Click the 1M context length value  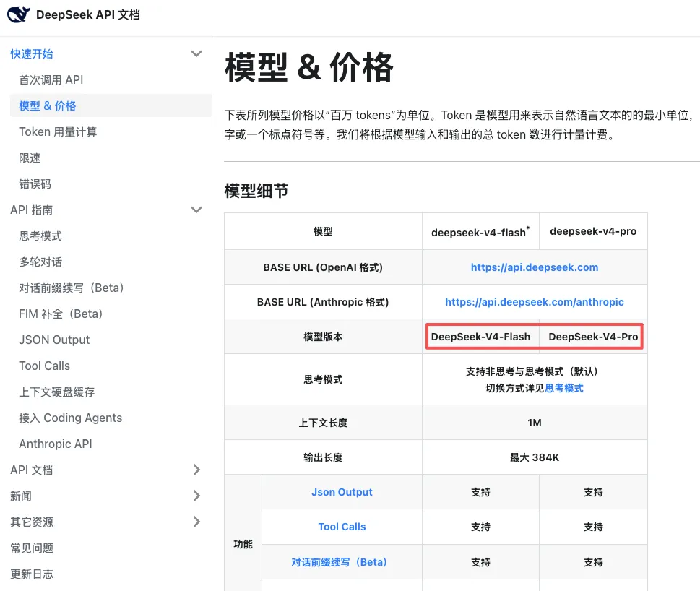535,423
